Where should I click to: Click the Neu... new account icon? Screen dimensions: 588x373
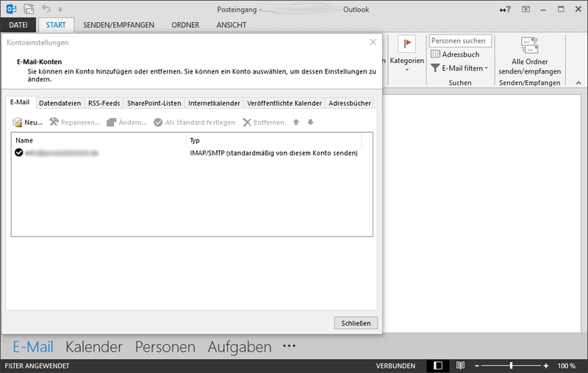18,123
